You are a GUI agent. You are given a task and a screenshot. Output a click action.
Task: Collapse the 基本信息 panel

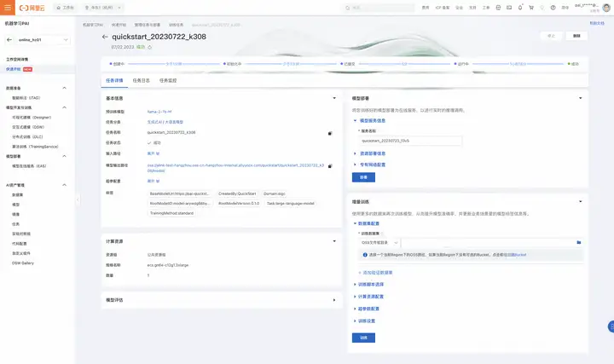(x=334, y=98)
